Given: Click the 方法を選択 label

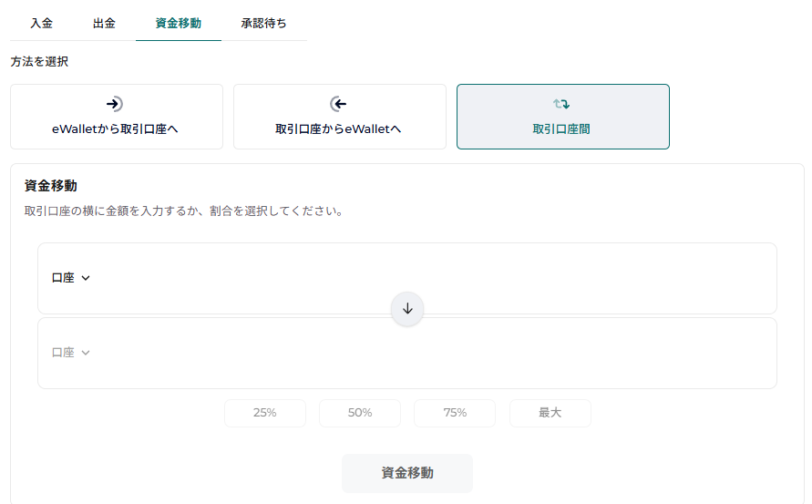Looking at the screenshot, I should pyautogui.click(x=39, y=62).
